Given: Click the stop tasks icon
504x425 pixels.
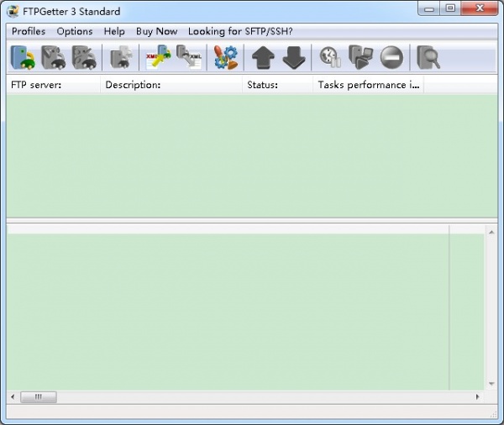Looking at the screenshot, I should (391, 57).
